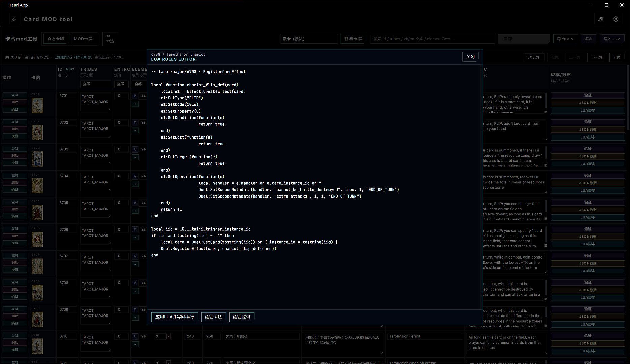630x364 pixels.
Task: Open JSON数据 for row 6702
Action: pos(588,129)
